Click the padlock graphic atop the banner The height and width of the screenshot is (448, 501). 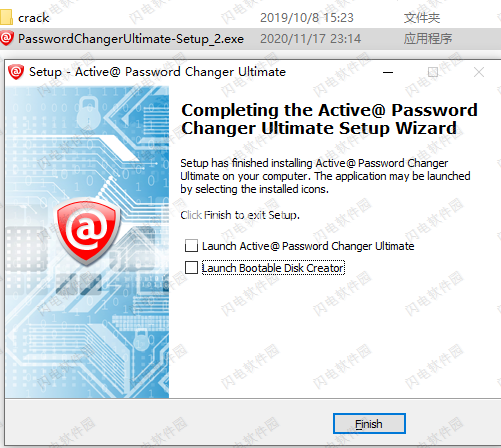tap(88, 112)
